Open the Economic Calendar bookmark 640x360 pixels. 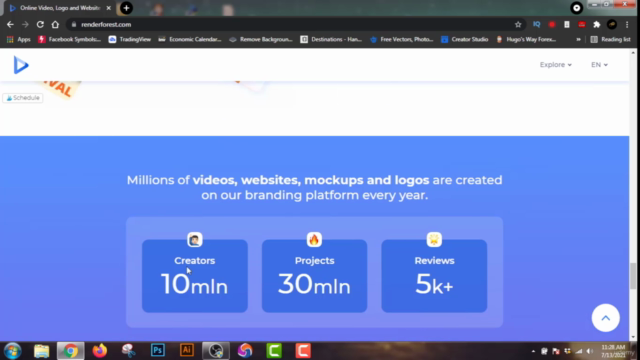click(x=190, y=39)
